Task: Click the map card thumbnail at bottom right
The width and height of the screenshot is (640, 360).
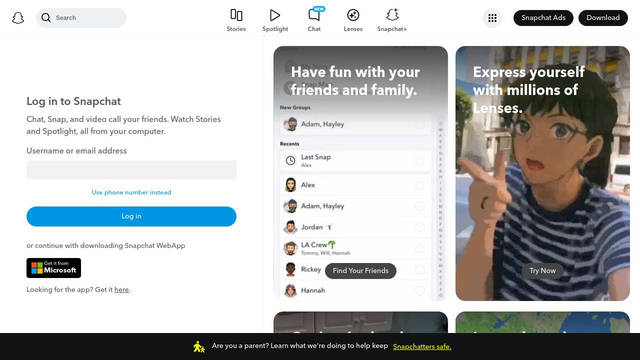Action: 542,322
